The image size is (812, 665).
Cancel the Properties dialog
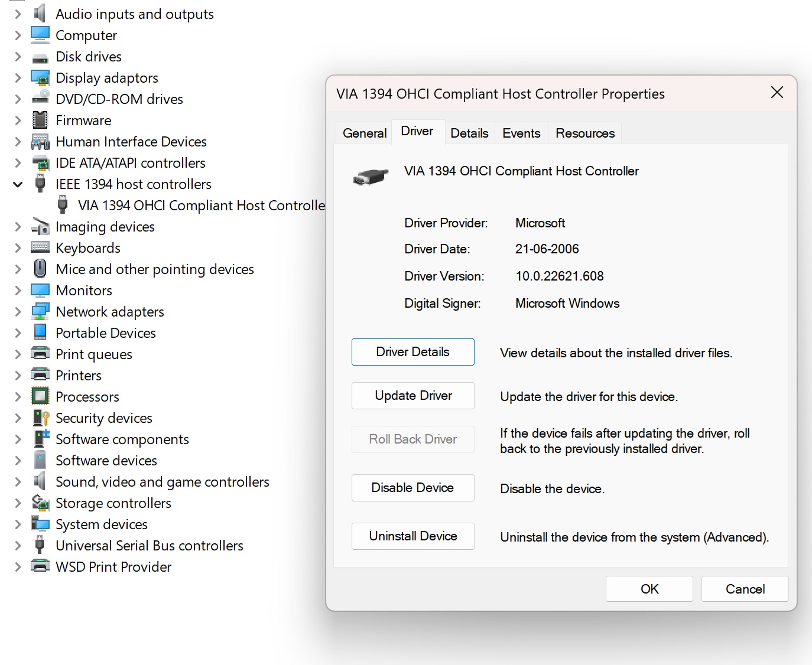click(x=745, y=589)
